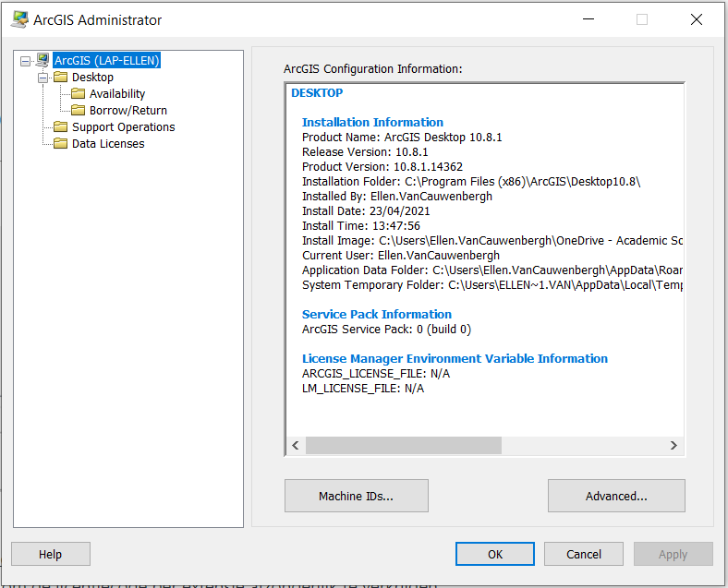Click the License Manager Environment Variable heading
Screen dimensions: 728x588
coord(455,358)
